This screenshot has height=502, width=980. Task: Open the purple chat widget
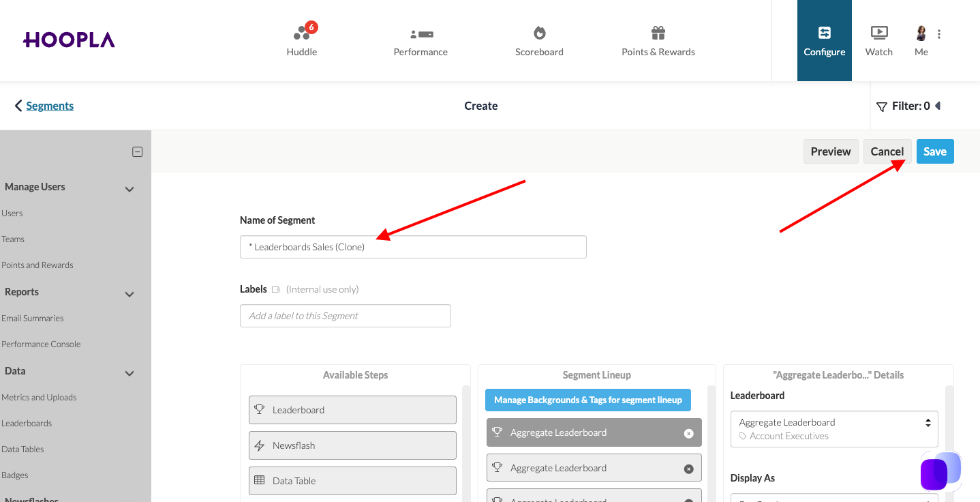click(x=940, y=471)
